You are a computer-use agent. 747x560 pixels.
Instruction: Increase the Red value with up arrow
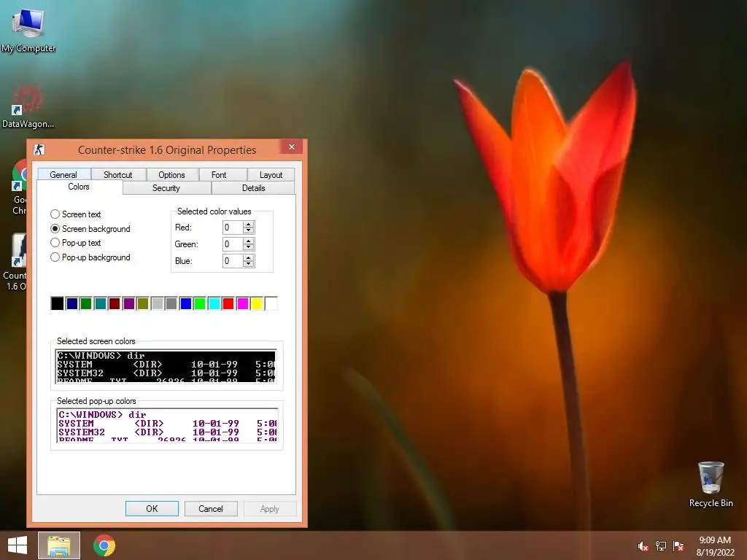pos(248,225)
